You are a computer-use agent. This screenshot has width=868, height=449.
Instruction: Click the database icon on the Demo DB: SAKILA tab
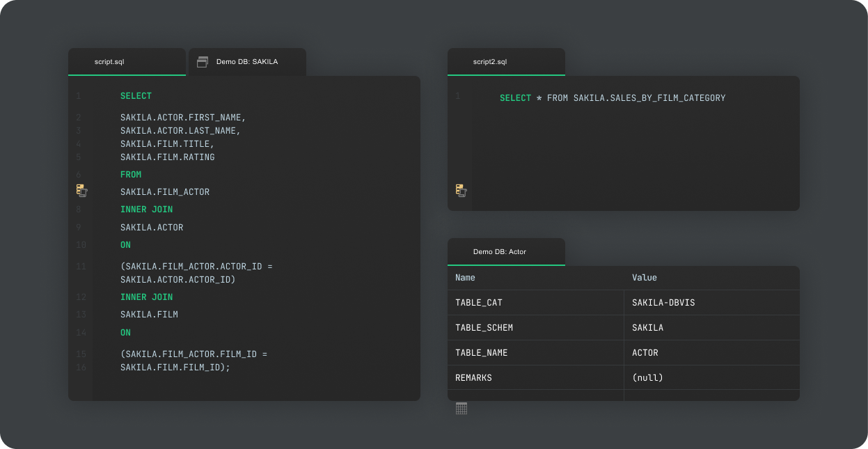202,61
